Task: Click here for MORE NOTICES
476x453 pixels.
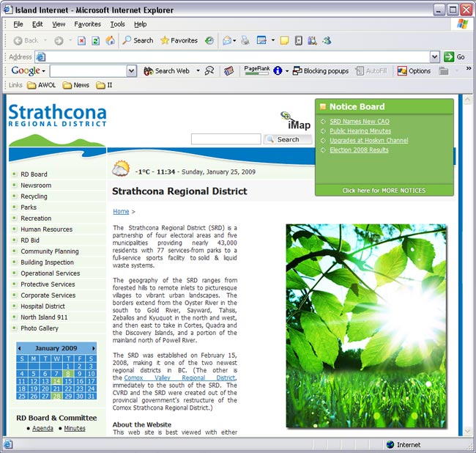Action: tap(384, 191)
